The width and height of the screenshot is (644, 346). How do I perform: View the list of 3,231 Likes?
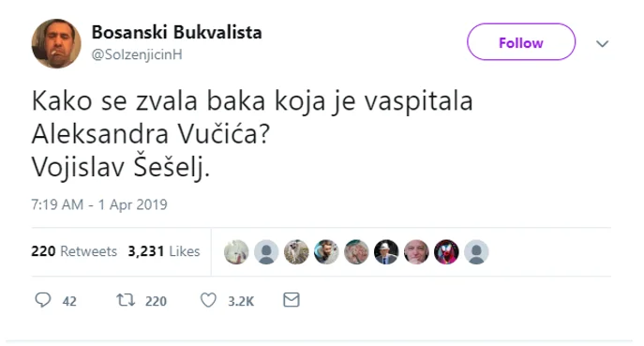pyautogui.click(x=164, y=251)
